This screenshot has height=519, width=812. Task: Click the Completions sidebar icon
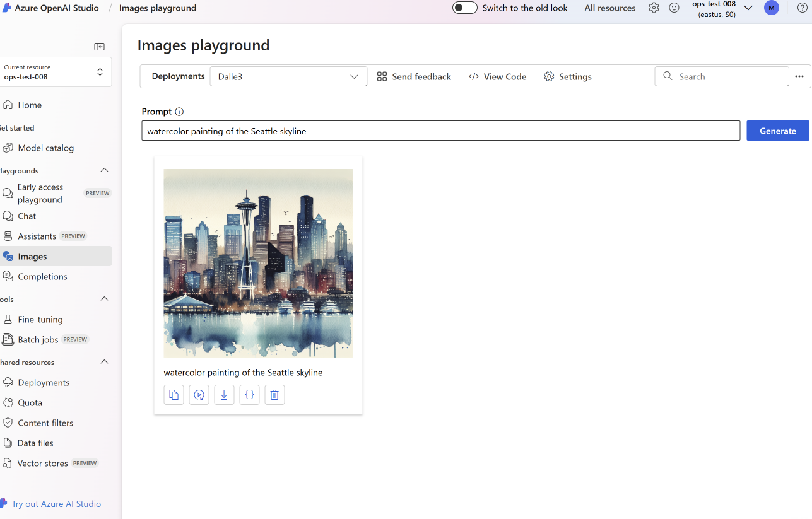(8, 276)
